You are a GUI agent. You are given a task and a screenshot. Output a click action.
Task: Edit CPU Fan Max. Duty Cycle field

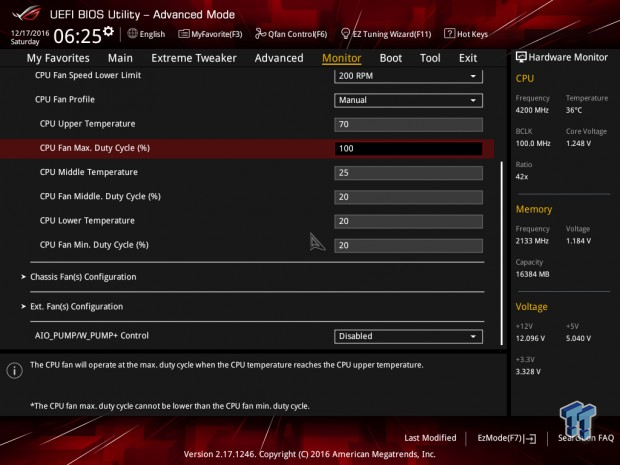pyautogui.click(x=408, y=148)
